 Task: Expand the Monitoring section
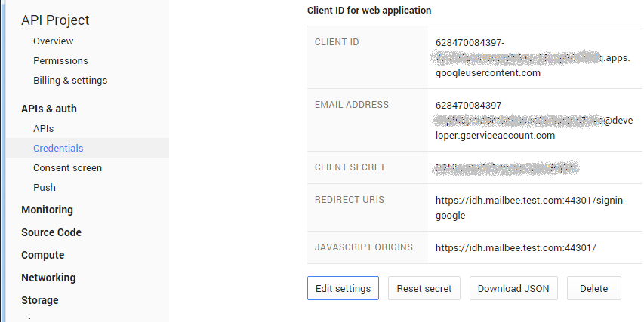48,210
